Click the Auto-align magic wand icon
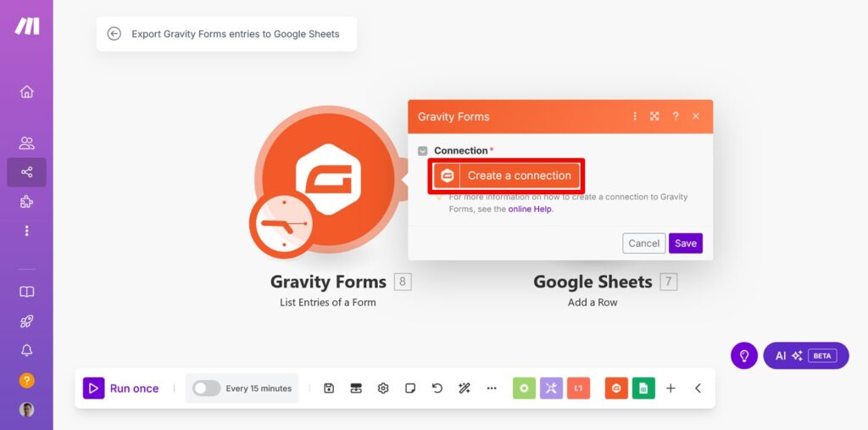 point(465,388)
